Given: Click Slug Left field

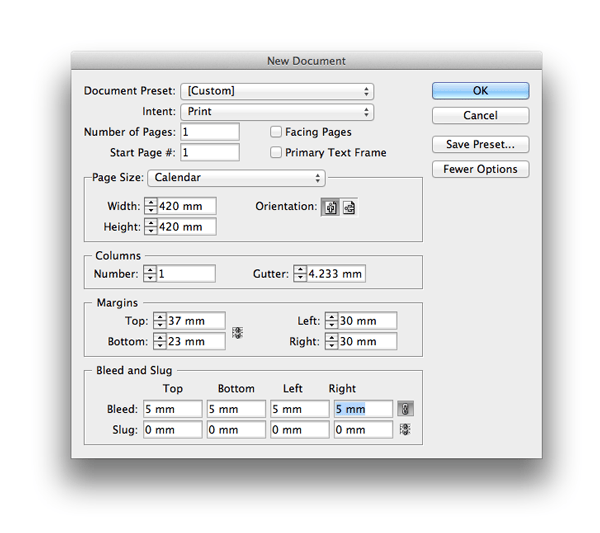Looking at the screenshot, I should (300, 430).
